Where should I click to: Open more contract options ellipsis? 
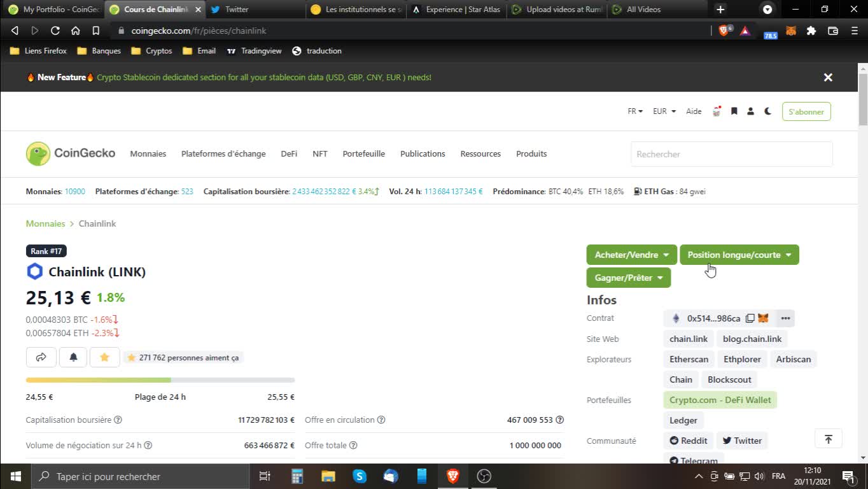coord(785,318)
